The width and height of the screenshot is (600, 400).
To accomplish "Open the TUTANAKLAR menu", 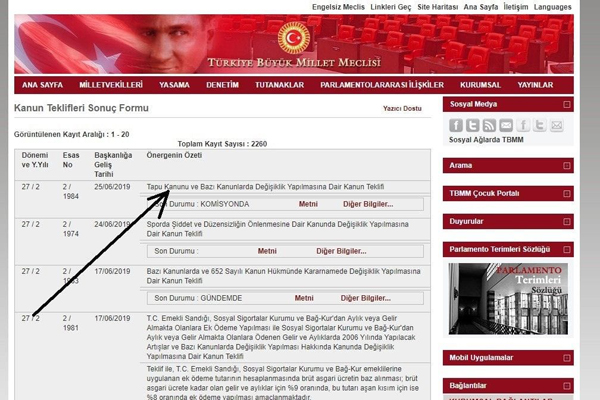I will (281, 86).
